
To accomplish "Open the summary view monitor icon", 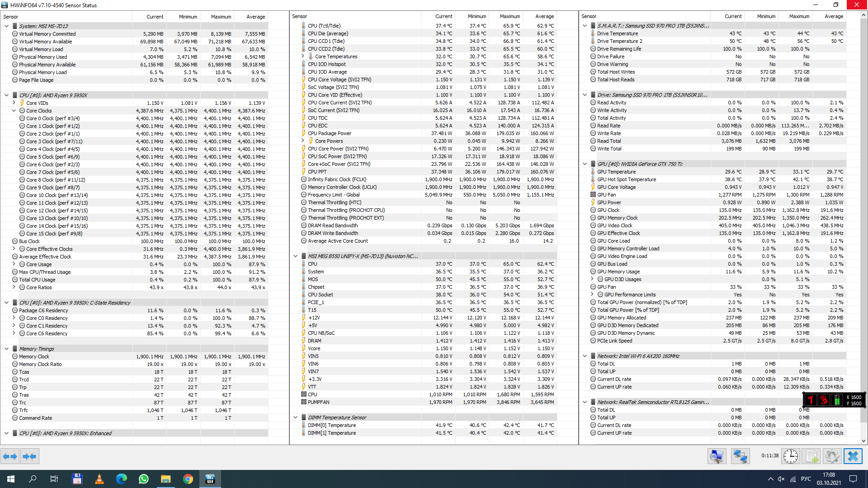I will (717, 456).
